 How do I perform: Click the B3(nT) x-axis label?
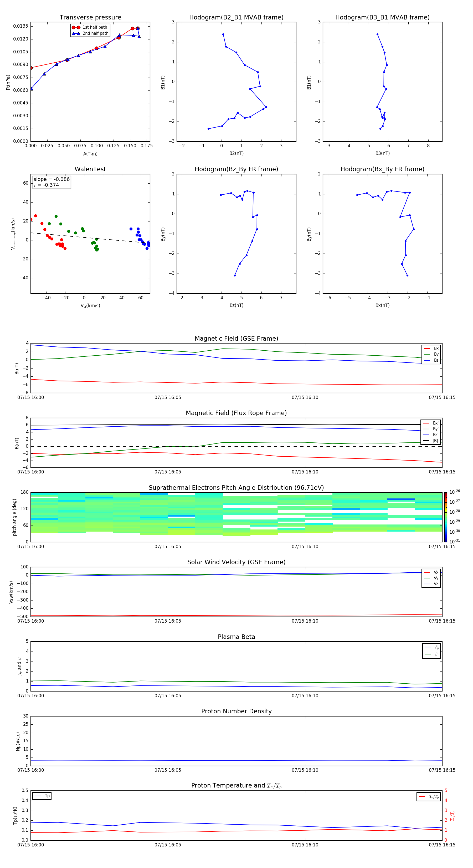tap(382, 153)
